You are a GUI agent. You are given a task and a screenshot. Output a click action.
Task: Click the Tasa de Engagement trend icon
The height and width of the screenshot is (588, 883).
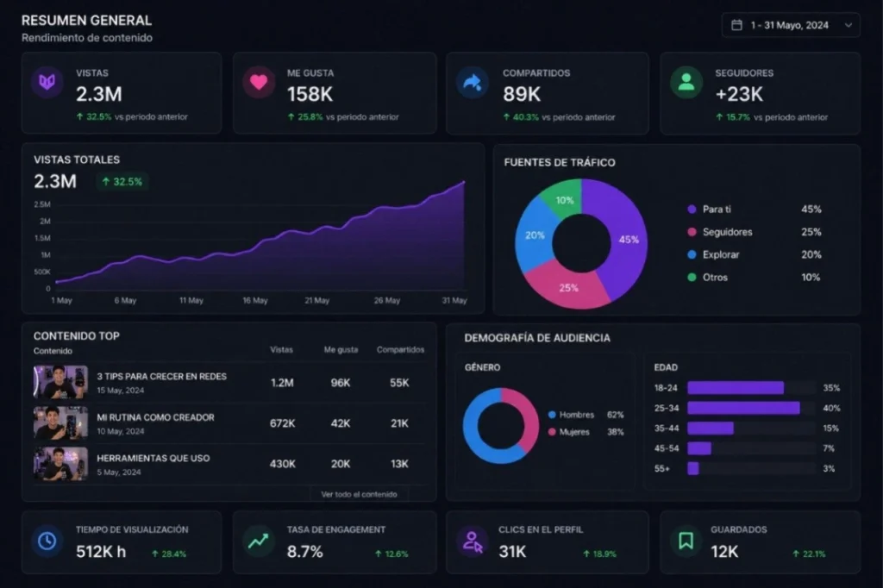tap(259, 541)
